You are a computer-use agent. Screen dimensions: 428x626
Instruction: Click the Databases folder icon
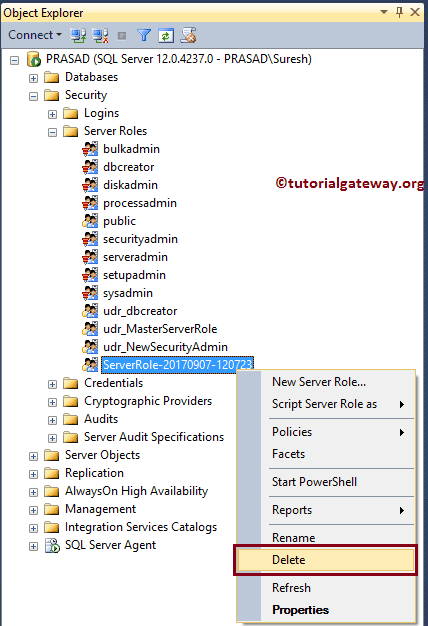click(x=52, y=77)
